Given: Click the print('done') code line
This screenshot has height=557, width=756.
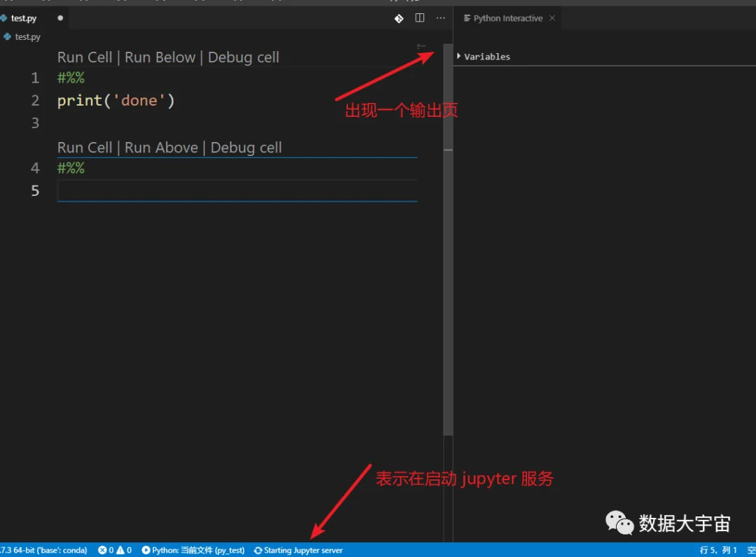Looking at the screenshot, I should (115, 101).
